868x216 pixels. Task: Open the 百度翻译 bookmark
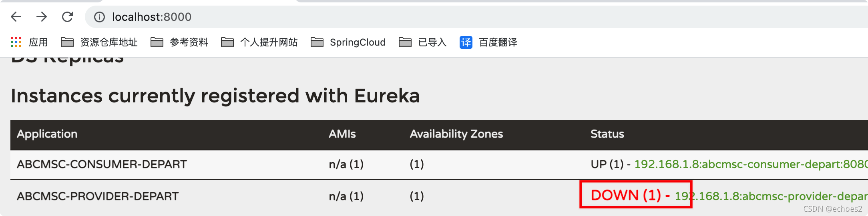click(488, 42)
